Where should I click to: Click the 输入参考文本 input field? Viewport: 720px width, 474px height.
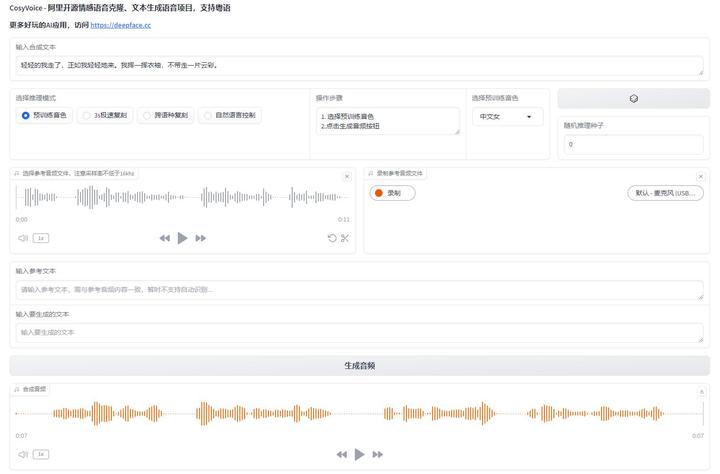359,290
